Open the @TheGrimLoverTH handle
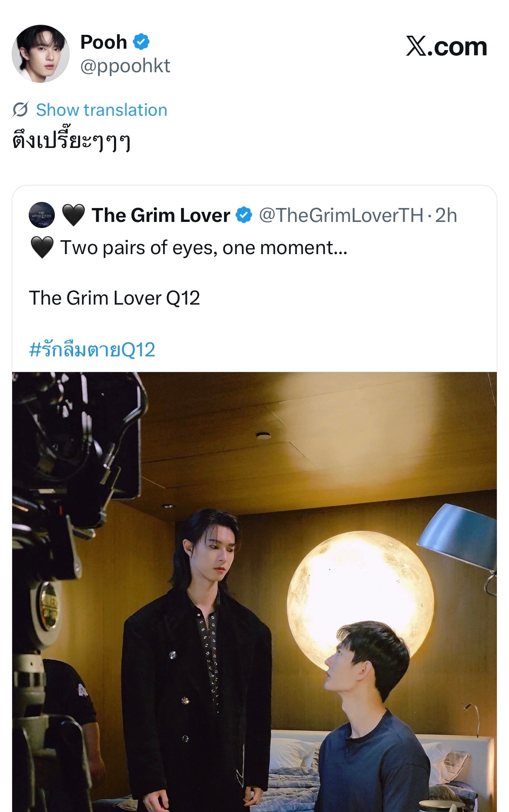Viewport: 509px width, 812px height. coord(341,215)
